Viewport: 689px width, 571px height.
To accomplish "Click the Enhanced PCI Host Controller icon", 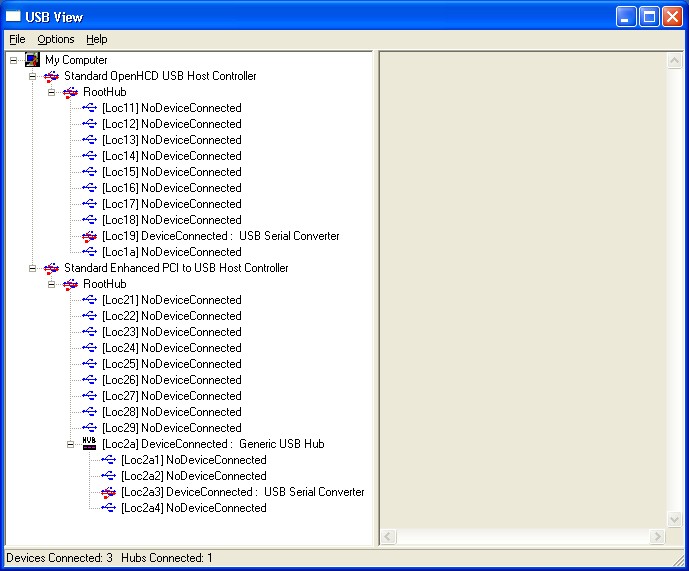I will coord(51,268).
